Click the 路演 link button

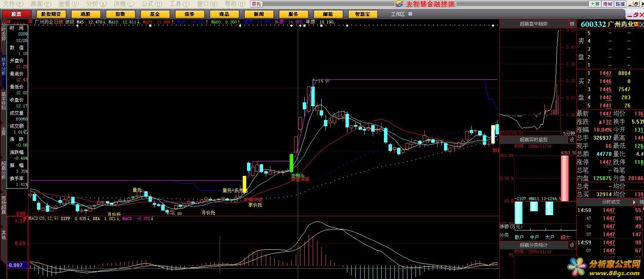click(620, 4)
